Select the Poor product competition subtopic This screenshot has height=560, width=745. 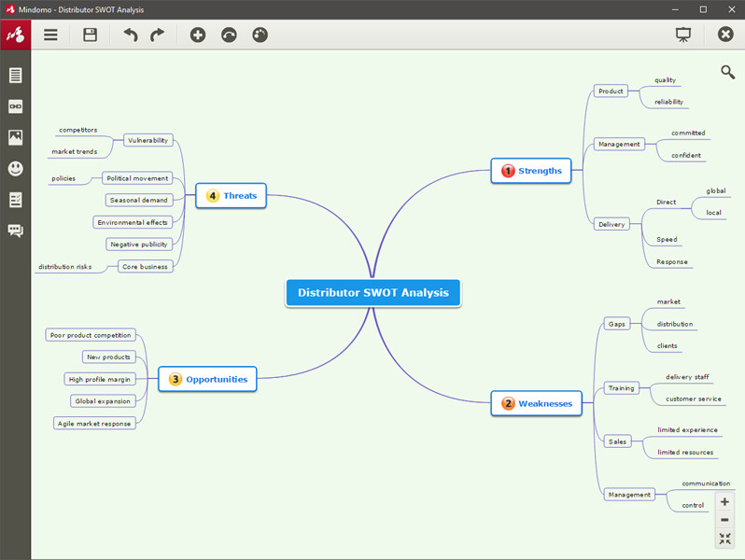(91, 335)
